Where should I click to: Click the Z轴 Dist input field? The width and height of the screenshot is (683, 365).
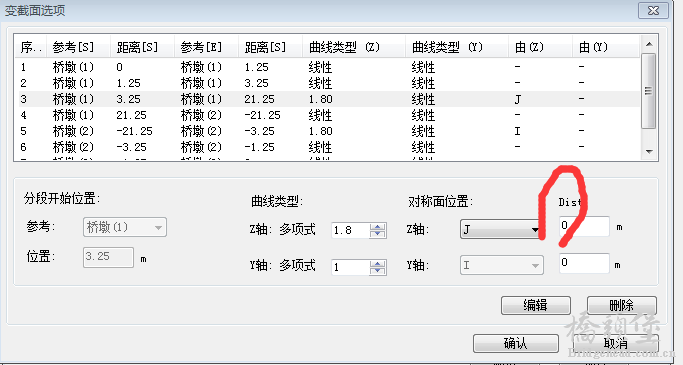584,226
